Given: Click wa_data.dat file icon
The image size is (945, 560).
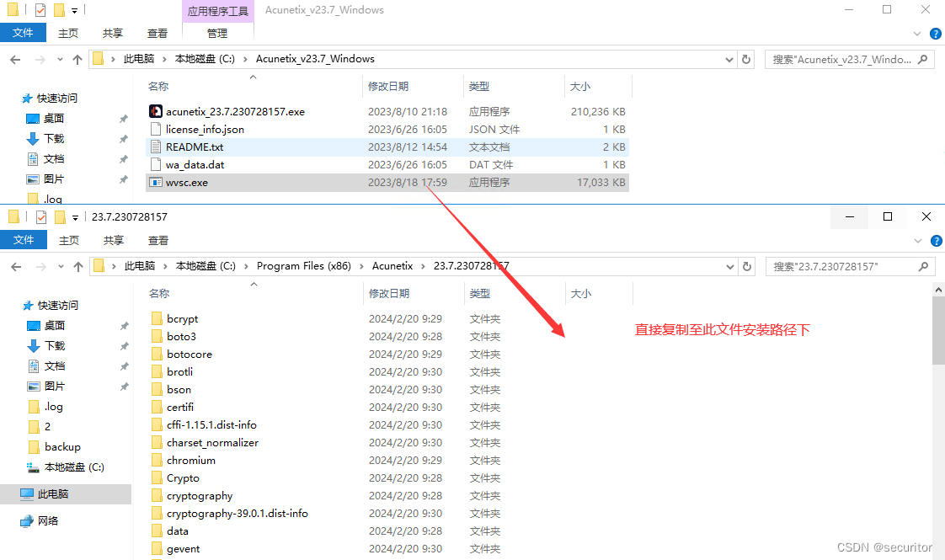Looking at the screenshot, I should 156,164.
